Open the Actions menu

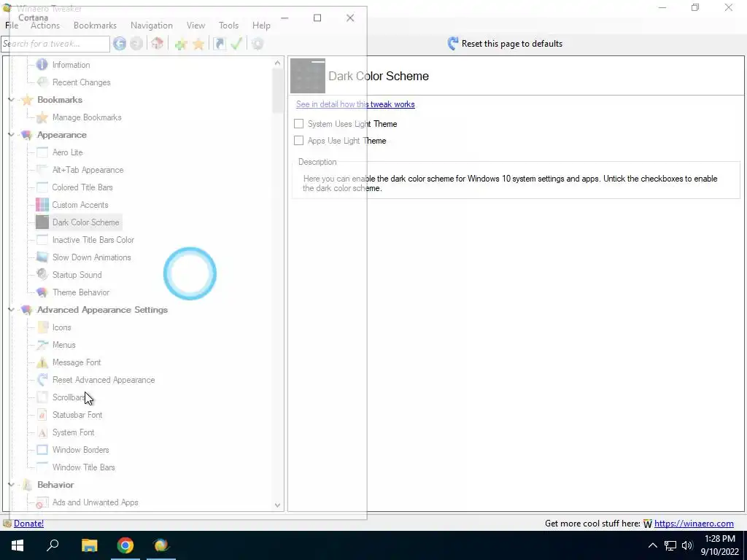45,26
